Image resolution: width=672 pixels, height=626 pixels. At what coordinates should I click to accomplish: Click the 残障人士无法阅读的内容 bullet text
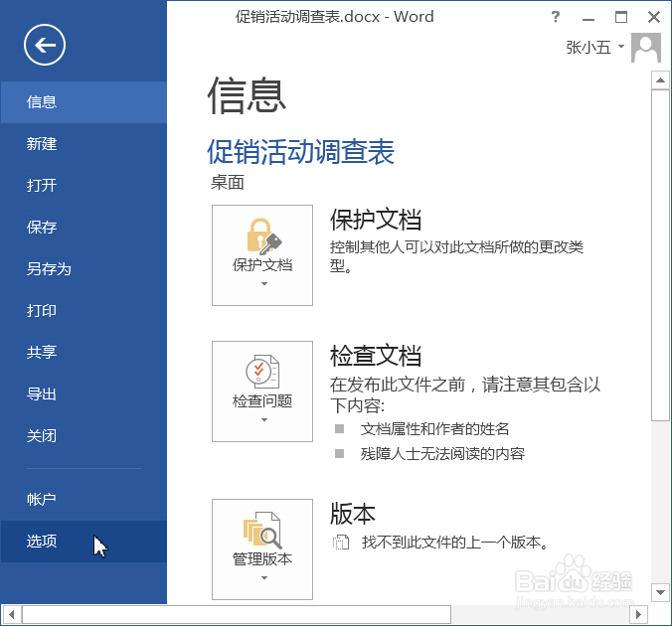click(442, 454)
